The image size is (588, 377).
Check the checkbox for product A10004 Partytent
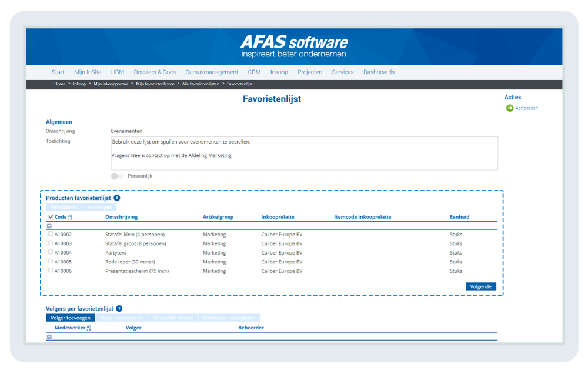click(x=51, y=252)
